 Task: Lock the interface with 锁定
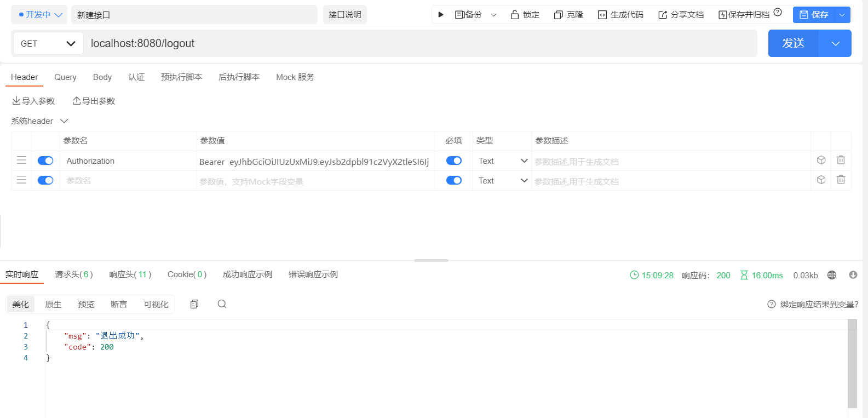pyautogui.click(x=525, y=15)
